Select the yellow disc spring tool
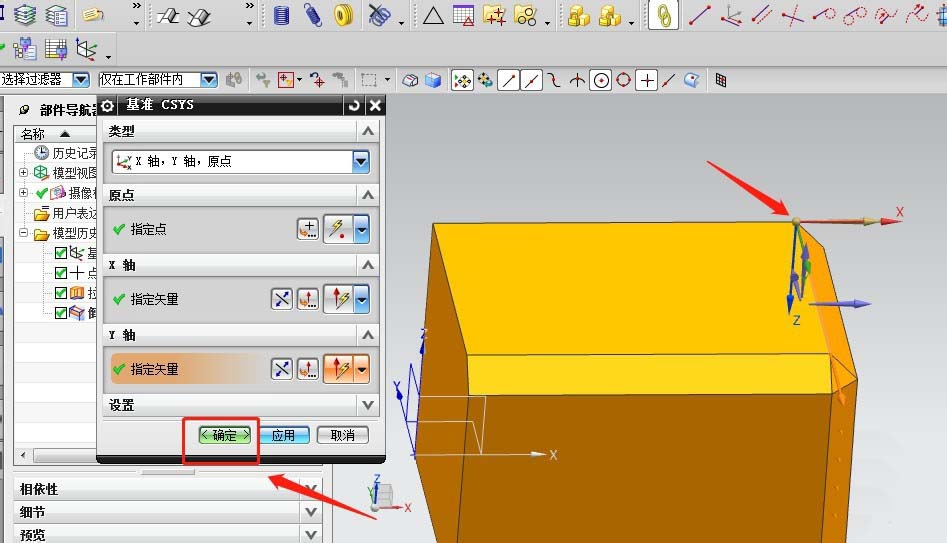The width and height of the screenshot is (947, 543). (x=344, y=15)
